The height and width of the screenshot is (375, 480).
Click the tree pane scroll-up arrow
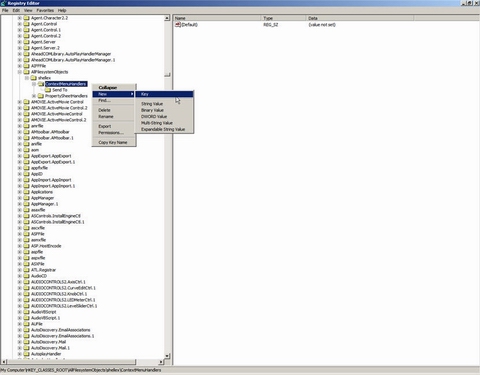click(167, 18)
